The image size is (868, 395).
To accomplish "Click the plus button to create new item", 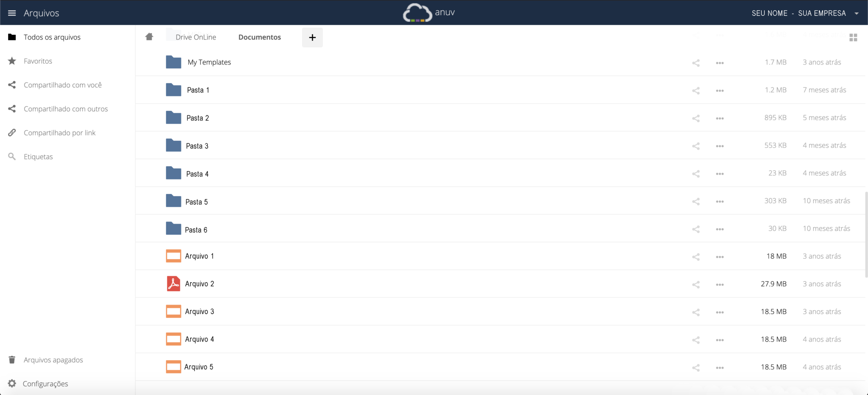I will pos(312,37).
